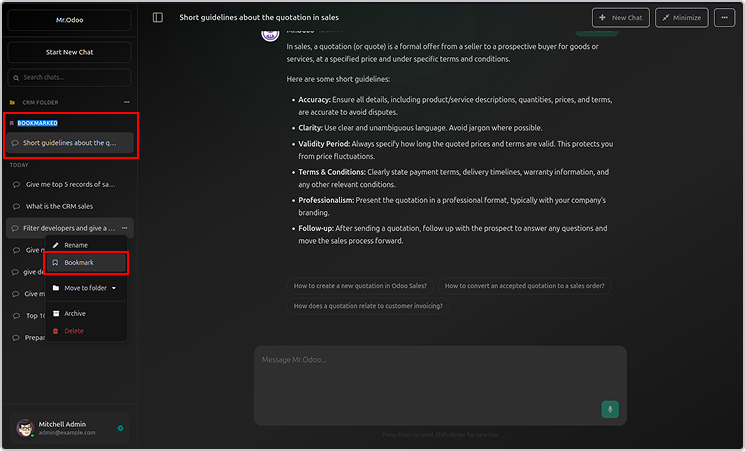Click suggestion about converting quotation to sales order
Screen dimensions: 745x451
point(524,285)
